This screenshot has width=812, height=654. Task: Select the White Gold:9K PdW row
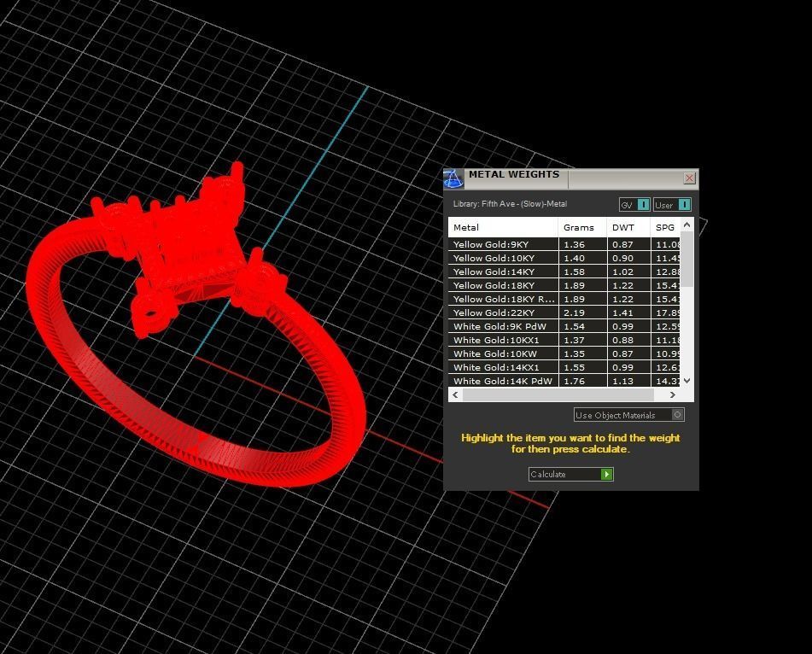pyautogui.click(x=564, y=326)
